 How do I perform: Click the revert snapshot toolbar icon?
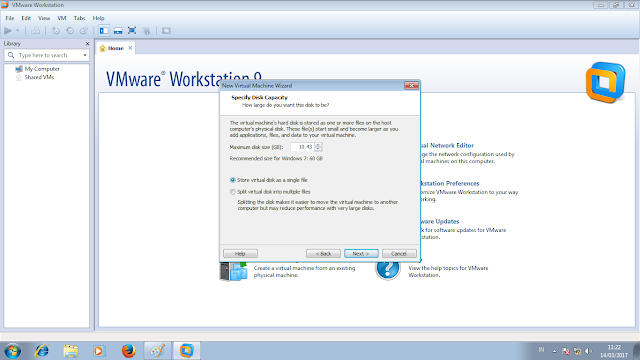tap(70, 31)
